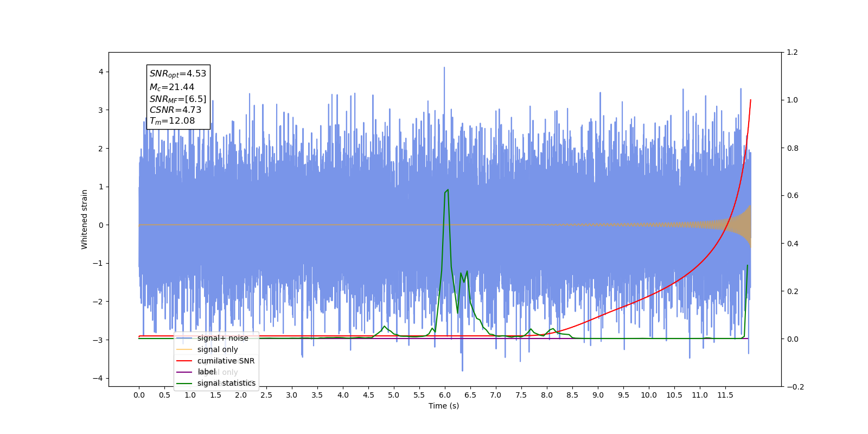Click the −0.2 tick on right axis
Image resolution: width=868 pixels, height=434 pixels.
[x=795, y=387]
